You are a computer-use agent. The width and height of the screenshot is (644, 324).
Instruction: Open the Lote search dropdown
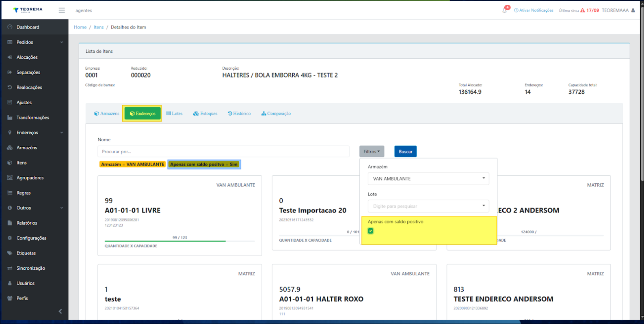[x=428, y=206]
